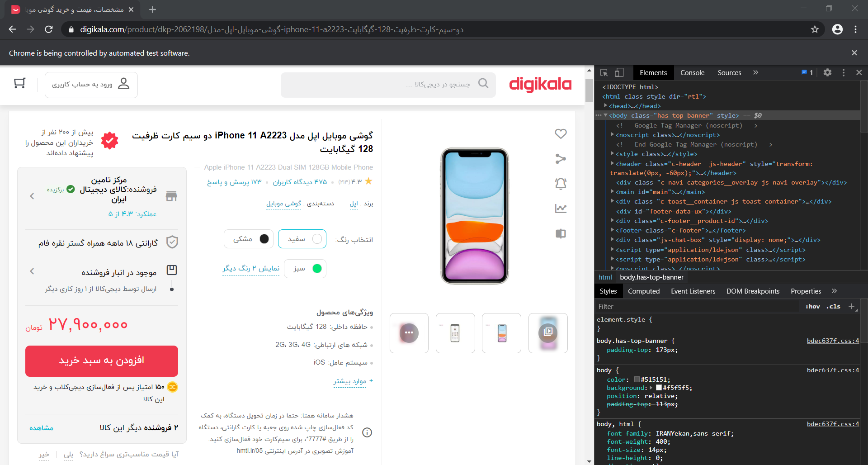868x465 pixels.
Task: Click the forward navigation arrow
Action: (x=30, y=29)
